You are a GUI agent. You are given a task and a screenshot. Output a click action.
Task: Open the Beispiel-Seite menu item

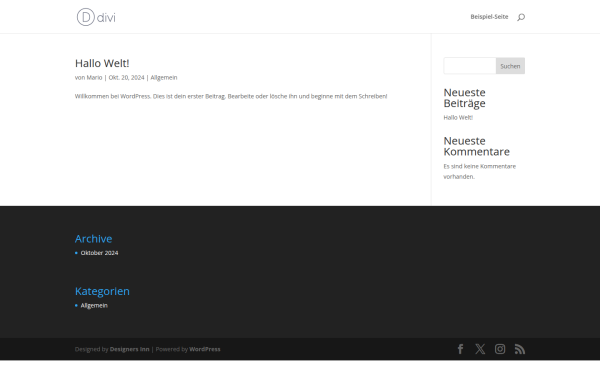coord(489,17)
